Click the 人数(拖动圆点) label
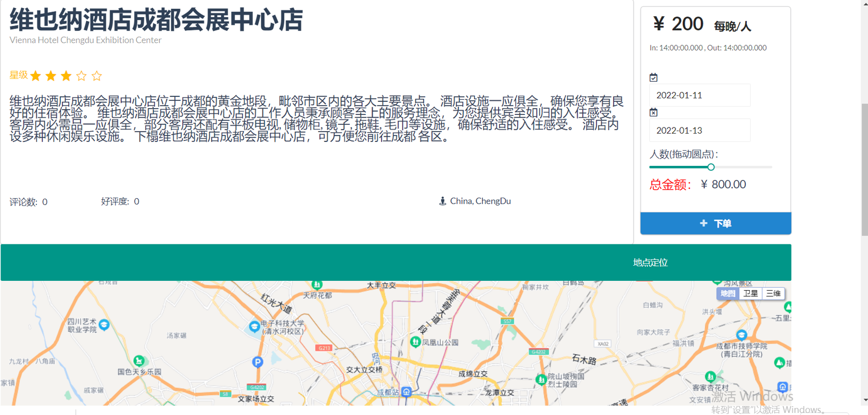The image size is (868, 415). click(x=684, y=154)
